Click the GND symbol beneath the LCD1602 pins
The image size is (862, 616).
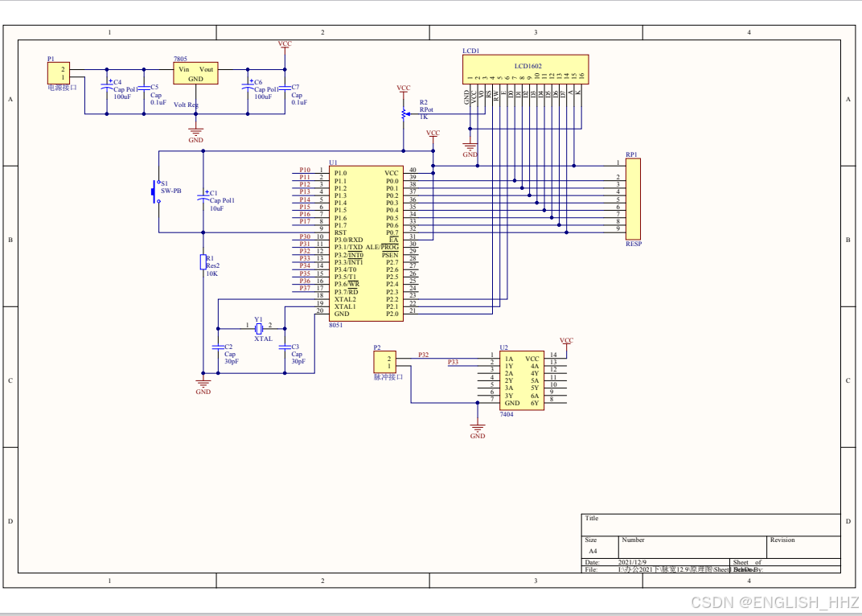(470, 147)
